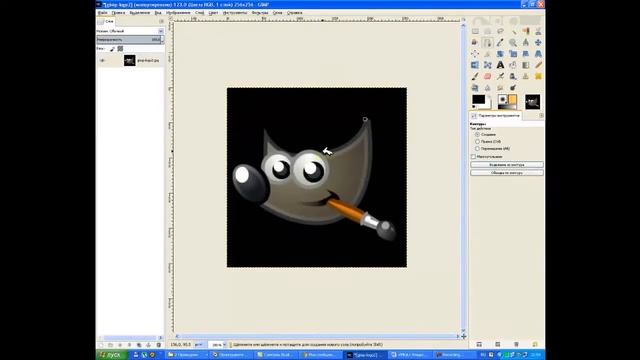Viewport: 640px width, 360px height.
Task: Select the Scissors Select tool
Action: (x=538, y=31)
